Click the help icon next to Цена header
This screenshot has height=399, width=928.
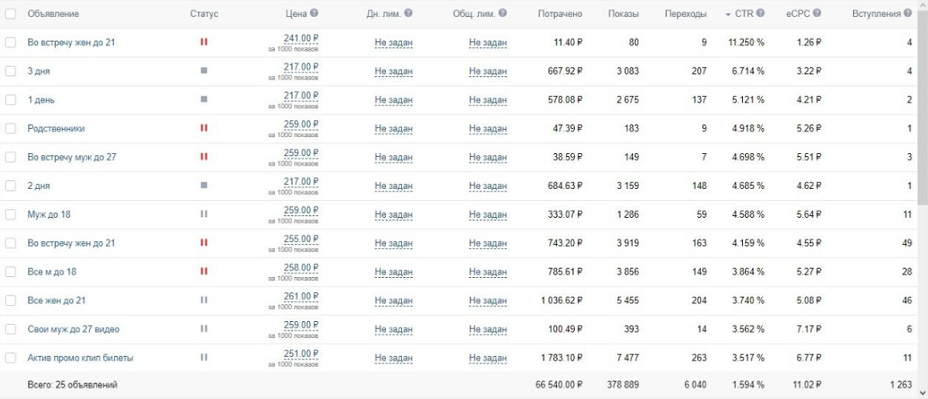pos(314,13)
